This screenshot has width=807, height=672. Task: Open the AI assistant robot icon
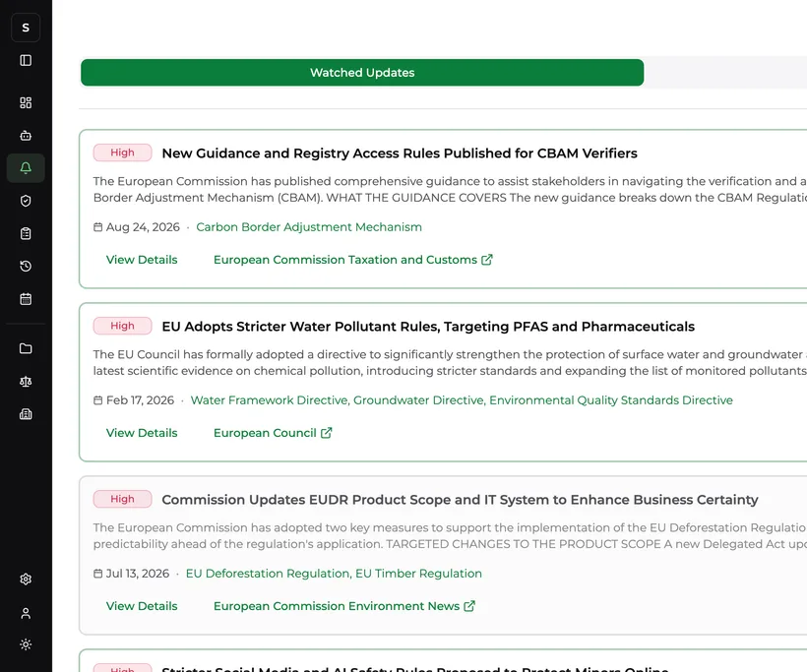26,136
